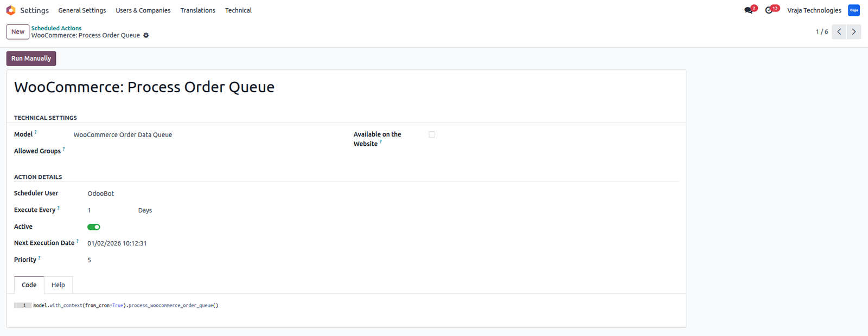The height and width of the screenshot is (336, 868).
Task: Switch to the Help tab
Action: click(x=58, y=285)
